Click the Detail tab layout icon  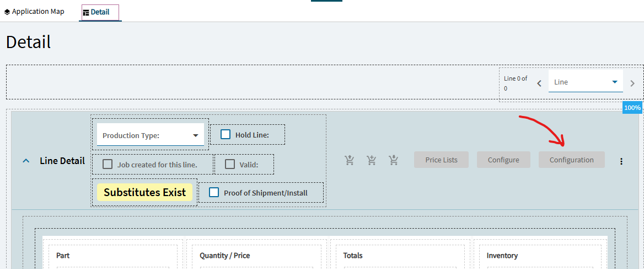[x=86, y=12]
